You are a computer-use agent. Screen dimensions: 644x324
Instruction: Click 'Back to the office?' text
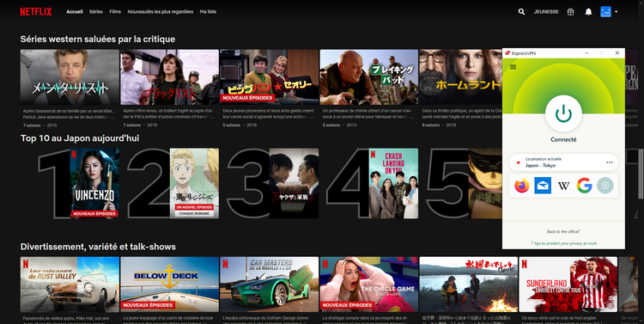563,232
